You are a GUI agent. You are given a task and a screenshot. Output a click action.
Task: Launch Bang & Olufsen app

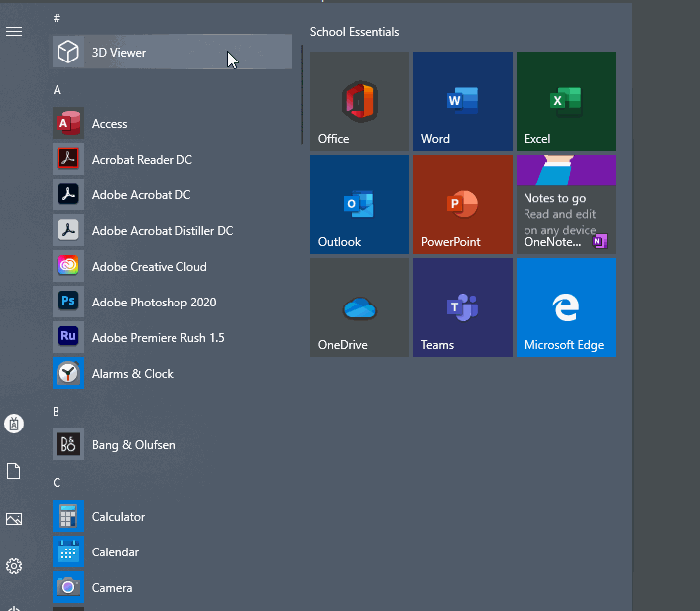pyautogui.click(x=173, y=444)
